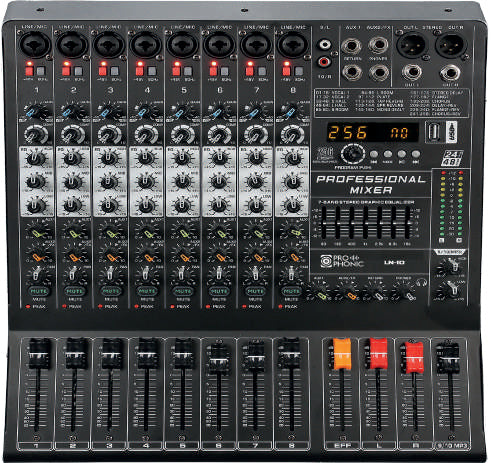Select the channel 6 fader cap
Image resolution: width=491 pixels, height=463 pixels.
pos(219,360)
